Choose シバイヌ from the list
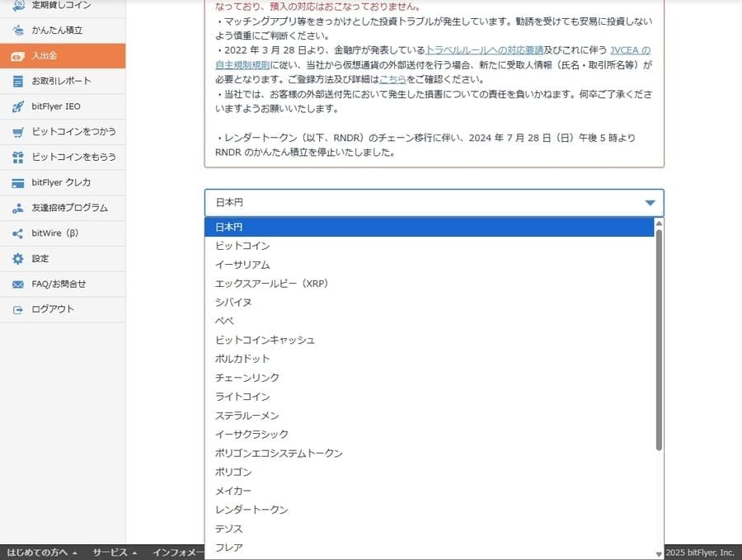This screenshot has width=742, height=560. click(430, 303)
